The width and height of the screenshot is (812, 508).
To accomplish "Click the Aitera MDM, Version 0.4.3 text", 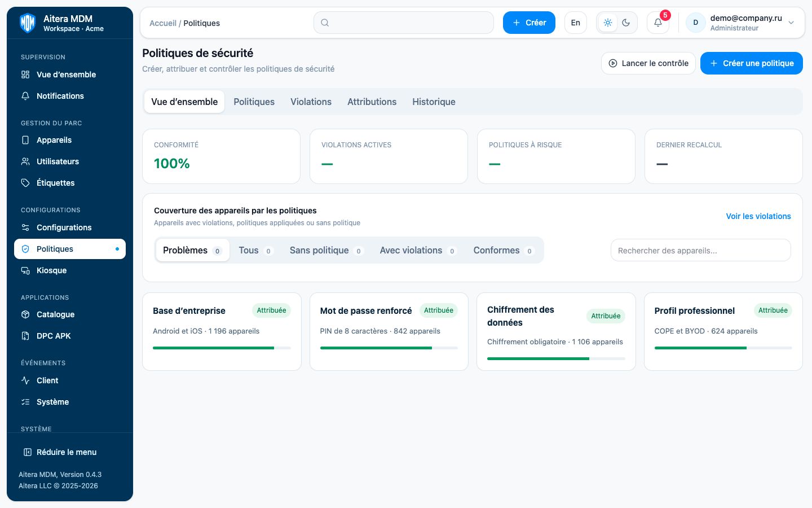I will tap(60, 475).
